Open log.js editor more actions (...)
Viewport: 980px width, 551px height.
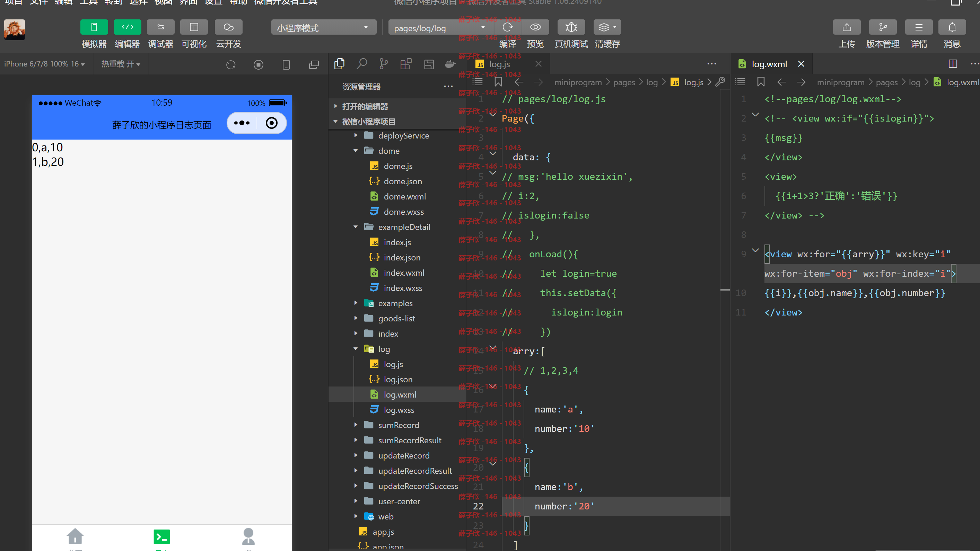711,64
